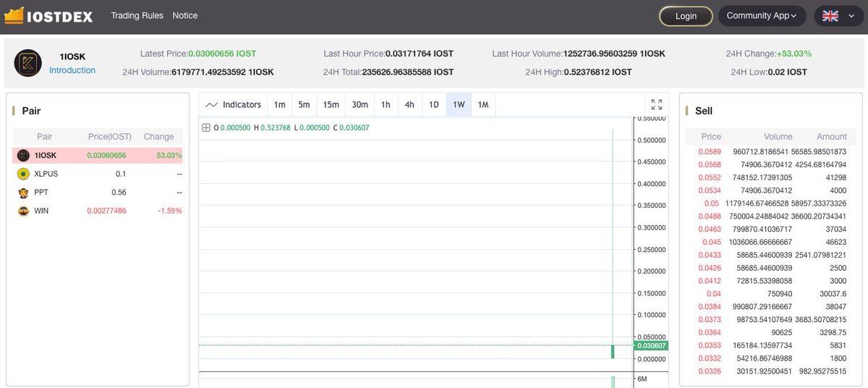Select the 1IOSK pair row
The width and height of the screenshot is (868, 388).
click(98, 155)
